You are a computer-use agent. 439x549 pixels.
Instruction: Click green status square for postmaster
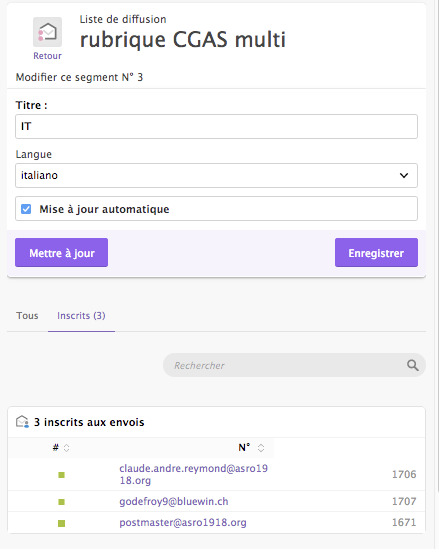coord(61,523)
